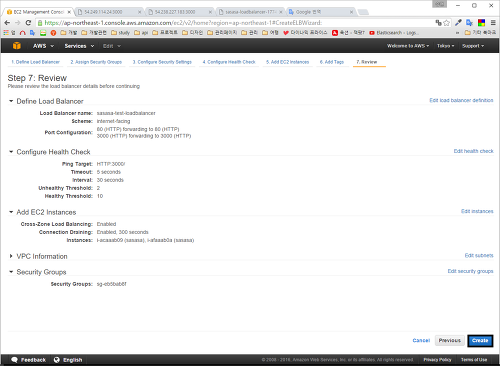The image size is (500, 366).
Task: Open the AWS dropdown menu
Action: 43,46
